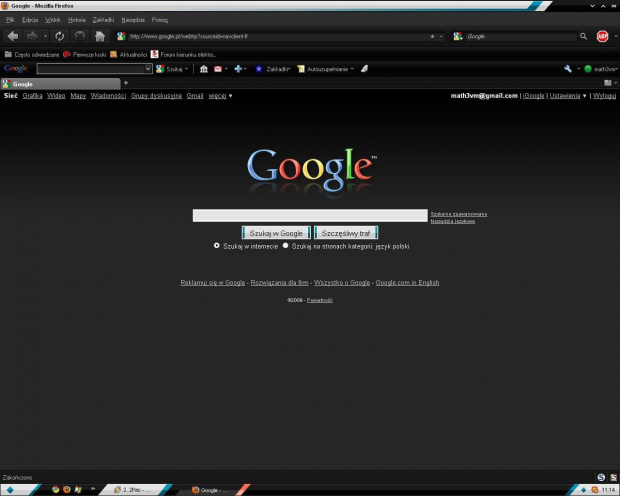Screen dimensions: 620x496
Task: Open the list all tabs icon
Action: tap(610, 83)
